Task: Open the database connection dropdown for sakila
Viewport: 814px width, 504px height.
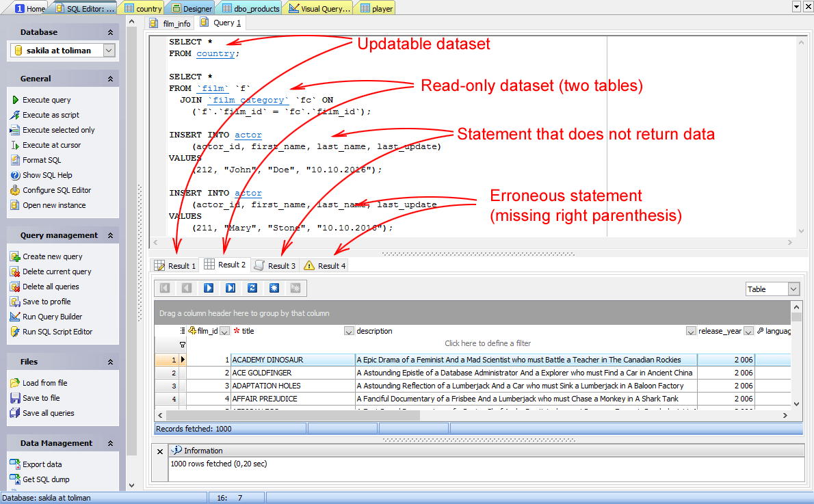Action: (x=109, y=50)
